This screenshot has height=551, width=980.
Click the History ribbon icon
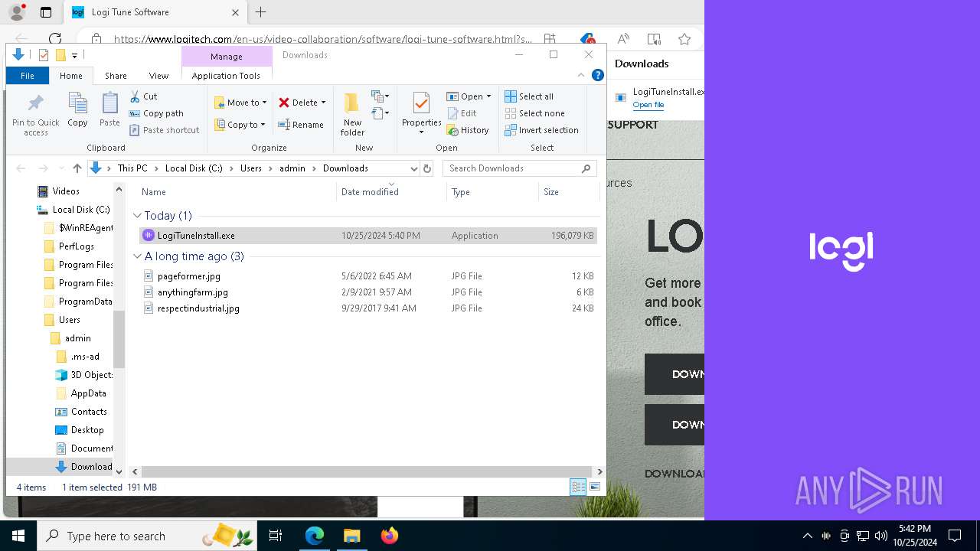452,130
